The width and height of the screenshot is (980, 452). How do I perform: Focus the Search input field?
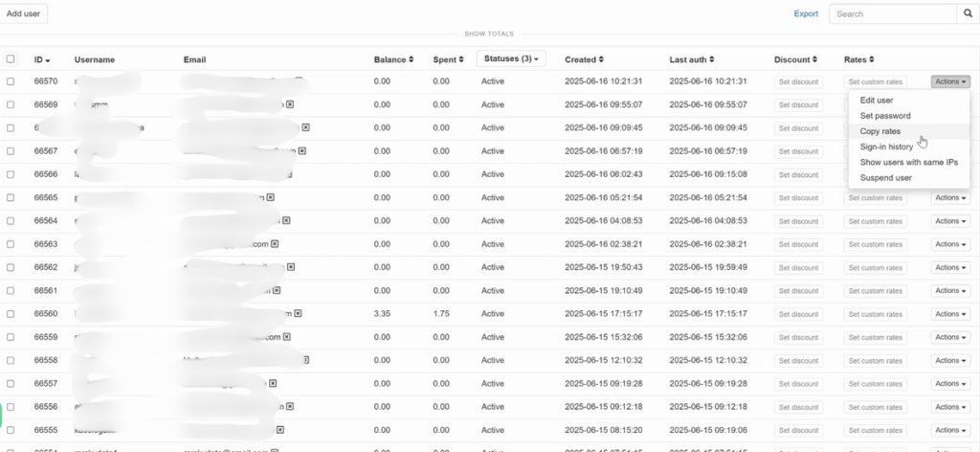click(x=892, y=14)
